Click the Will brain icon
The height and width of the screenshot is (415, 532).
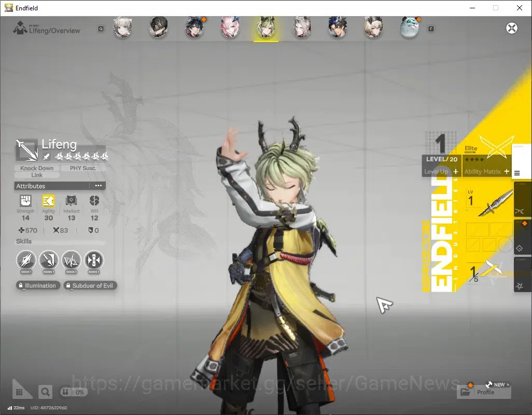point(94,201)
